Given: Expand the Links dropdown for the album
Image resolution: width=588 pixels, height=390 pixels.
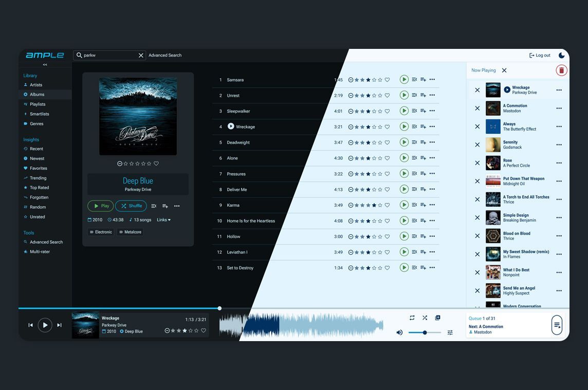Looking at the screenshot, I should [x=163, y=220].
